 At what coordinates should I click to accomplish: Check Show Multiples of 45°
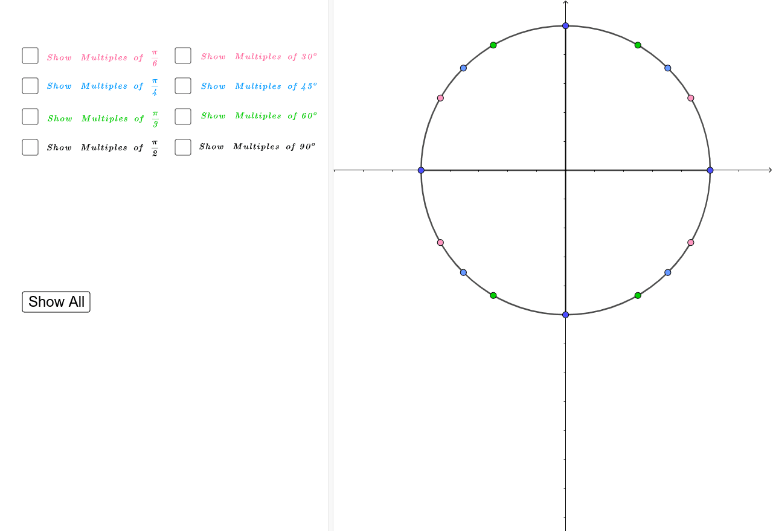tap(182, 86)
